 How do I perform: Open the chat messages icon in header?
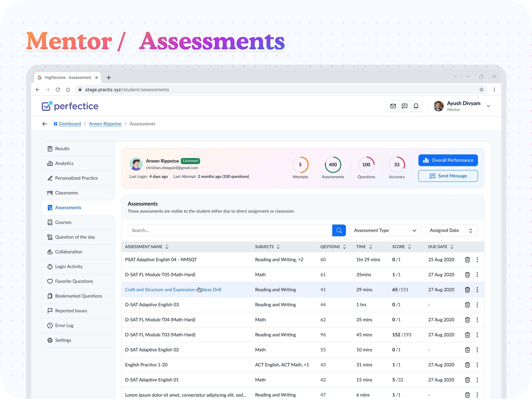pos(405,106)
